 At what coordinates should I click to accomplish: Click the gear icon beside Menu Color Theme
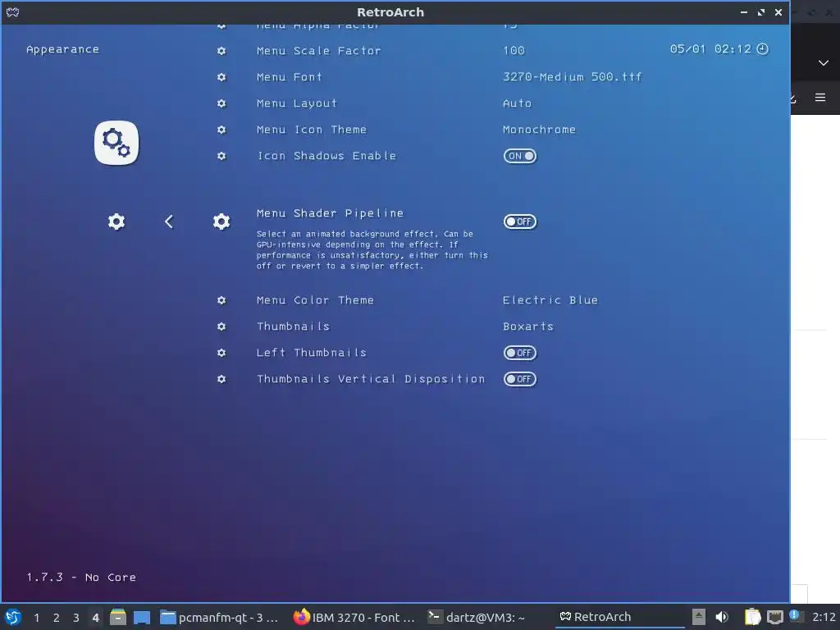(221, 300)
